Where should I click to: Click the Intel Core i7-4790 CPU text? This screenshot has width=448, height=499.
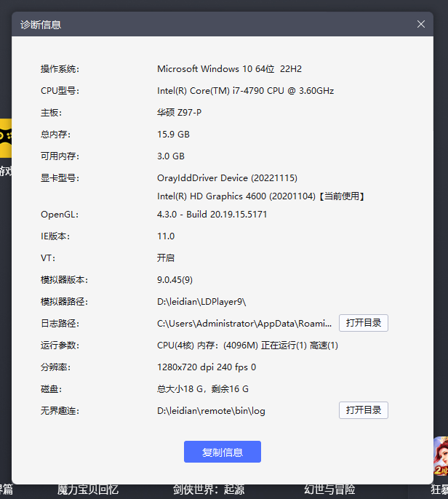(x=245, y=91)
